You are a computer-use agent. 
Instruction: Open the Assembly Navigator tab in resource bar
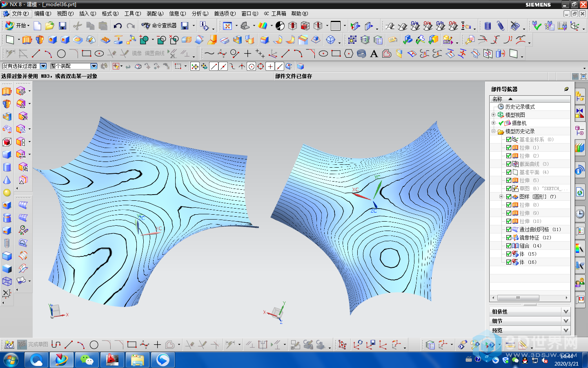(580, 97)
